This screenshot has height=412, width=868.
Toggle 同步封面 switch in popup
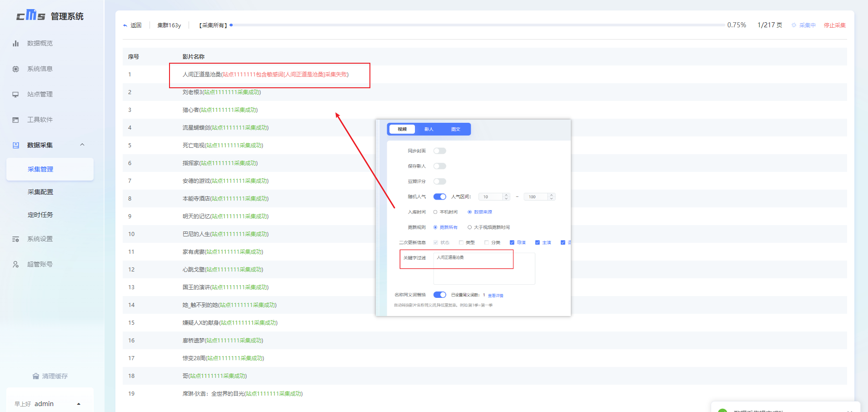(x=439, y=151)
